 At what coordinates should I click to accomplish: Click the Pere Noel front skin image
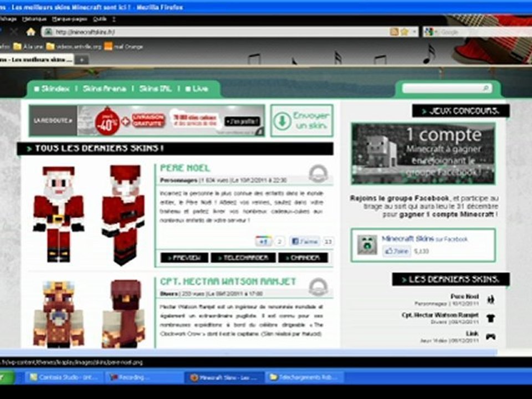(59, 214)
